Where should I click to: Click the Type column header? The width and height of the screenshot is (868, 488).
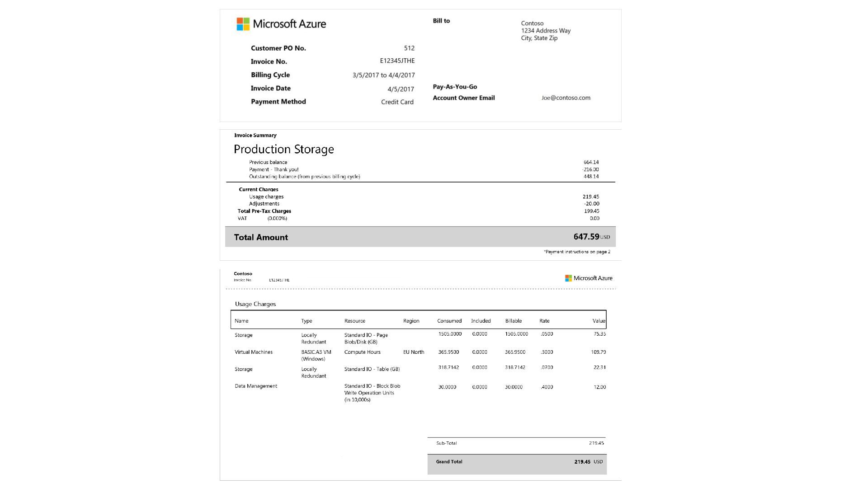[x=307, y=321]
